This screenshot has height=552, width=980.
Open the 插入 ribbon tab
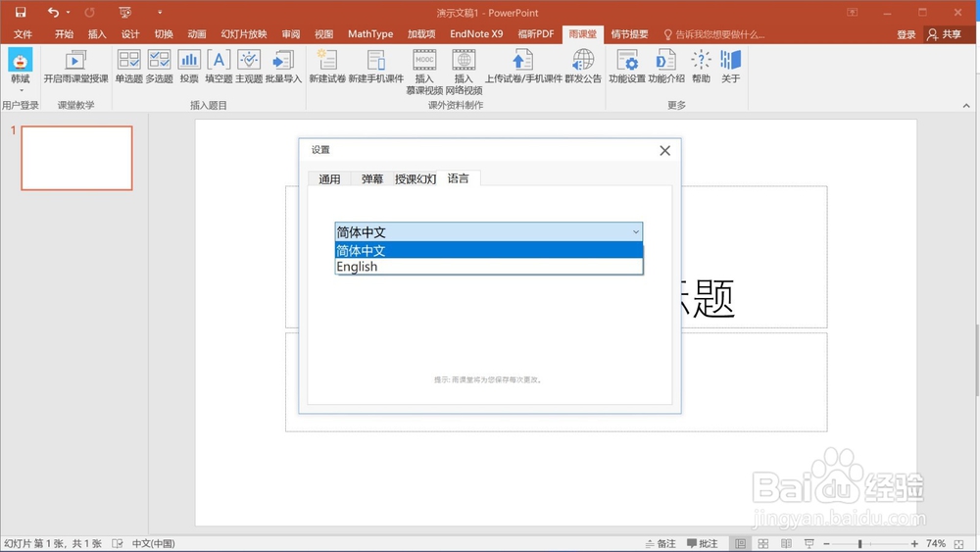pyautogui.click(x=97, y=33)
